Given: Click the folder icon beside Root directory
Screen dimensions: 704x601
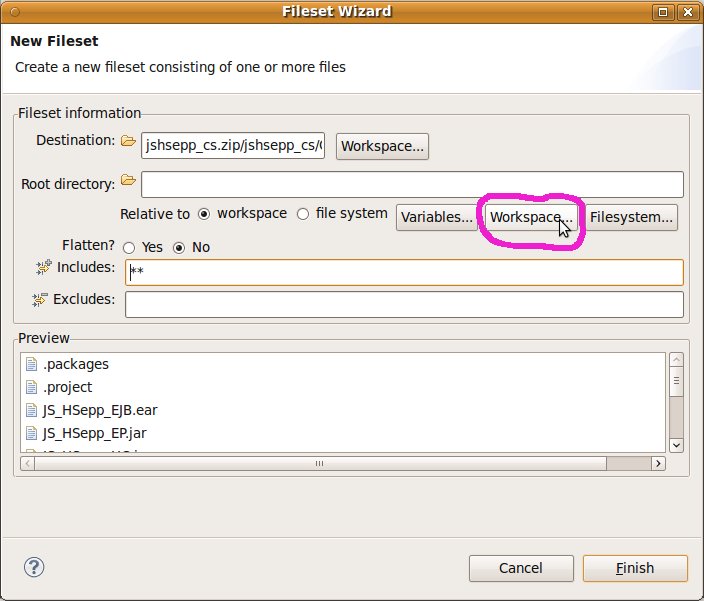Looking at the screenshot, I should tap(127, 181).
